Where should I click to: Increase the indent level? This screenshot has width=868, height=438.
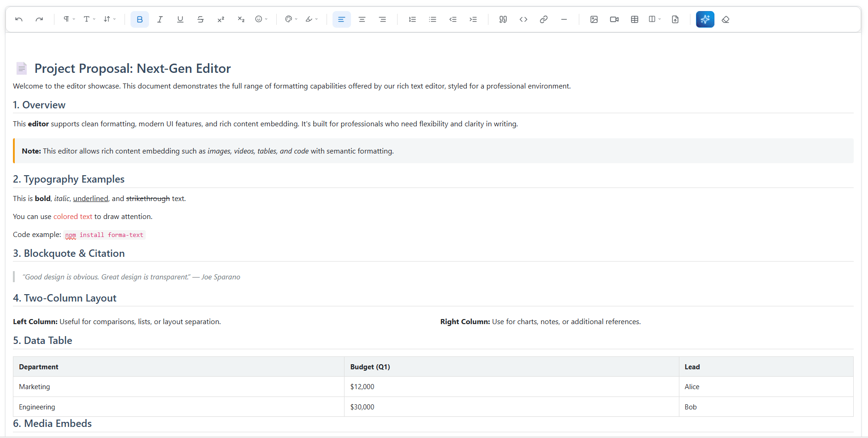[x=473, y=19]
